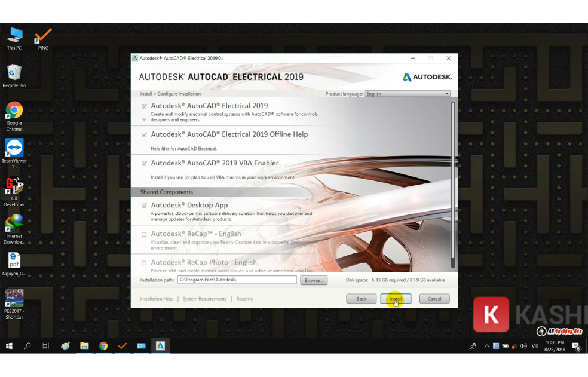This screenshot has height=377, width=588.
Task: Open the Windows Start menu
Action: coord(9,346)
